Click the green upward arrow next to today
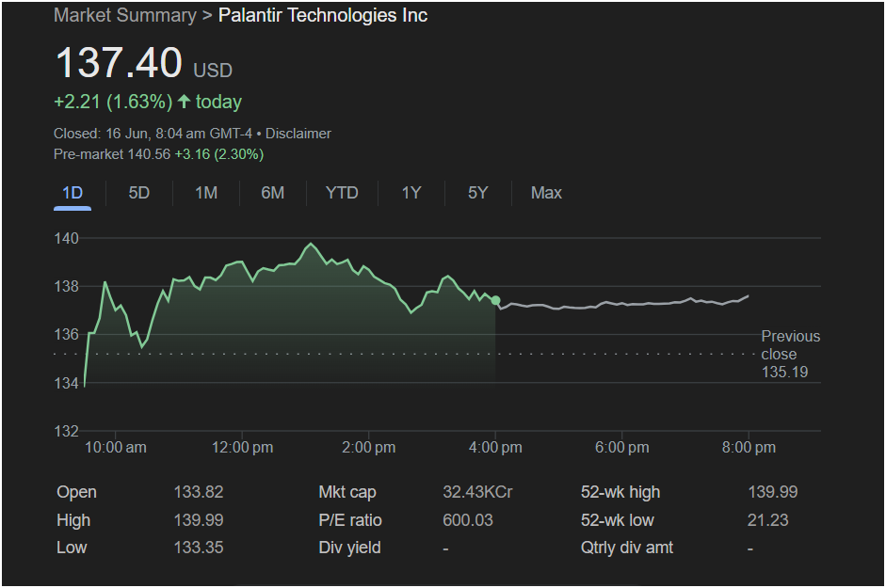 point(184,102)
